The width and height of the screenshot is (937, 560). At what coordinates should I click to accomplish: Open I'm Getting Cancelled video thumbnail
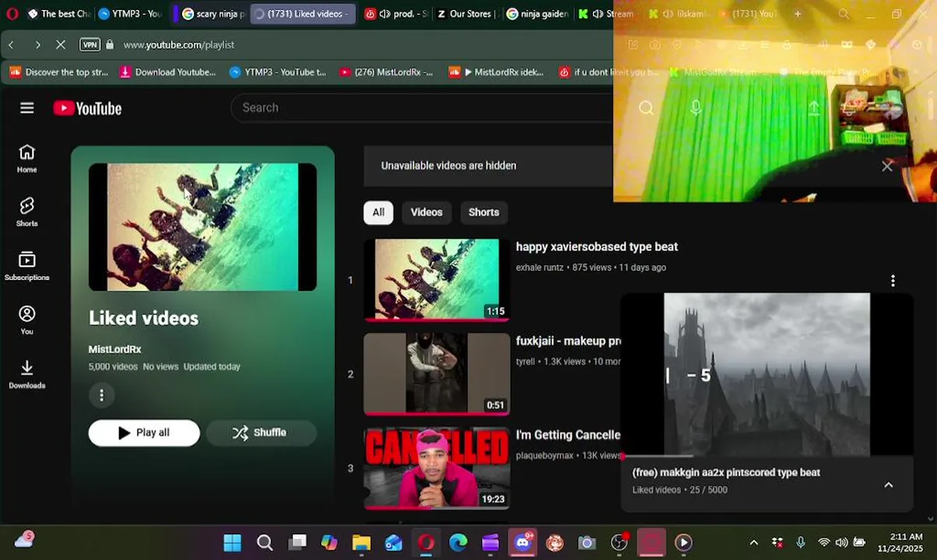point(437,468)
